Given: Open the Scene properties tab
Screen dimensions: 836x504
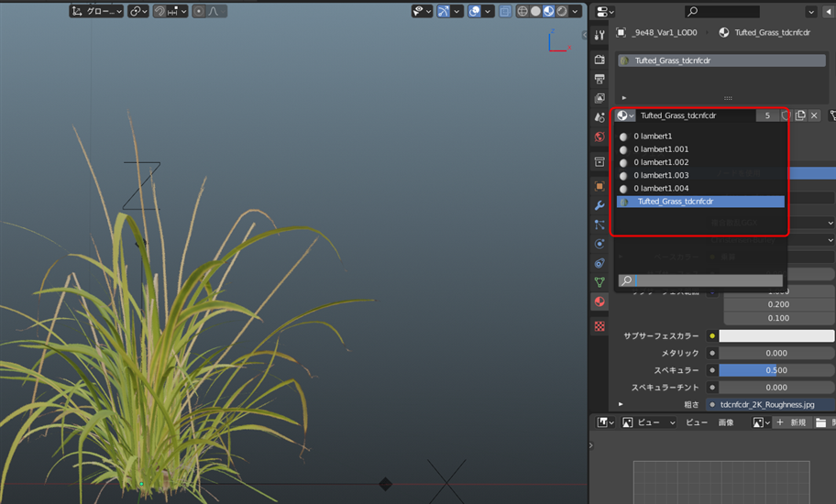Looking at the screenshot, I should tap(599, 117).
